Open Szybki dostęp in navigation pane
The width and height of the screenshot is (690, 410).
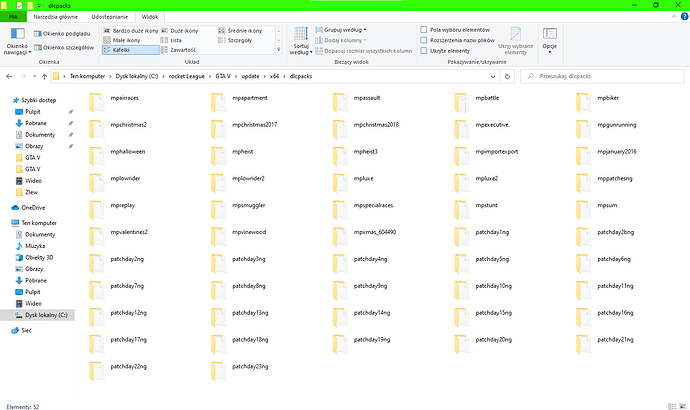pyautogui.click(x=34, y=100)
